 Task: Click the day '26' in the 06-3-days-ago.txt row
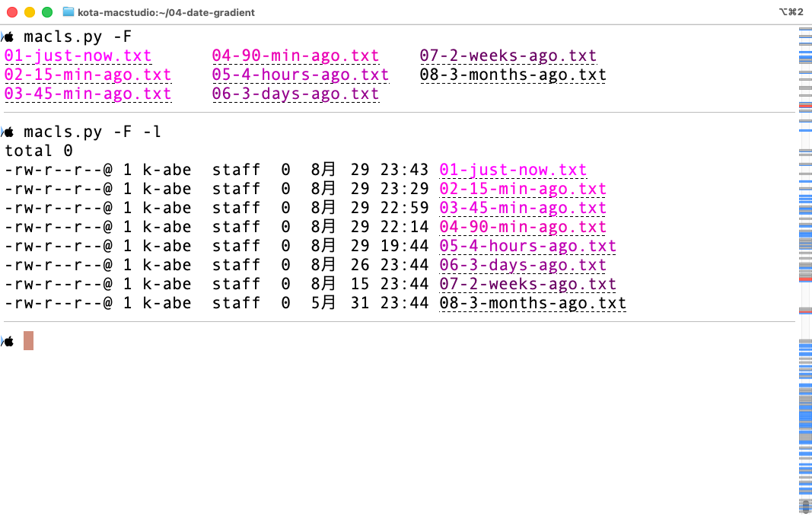click(x=360, y=266)
